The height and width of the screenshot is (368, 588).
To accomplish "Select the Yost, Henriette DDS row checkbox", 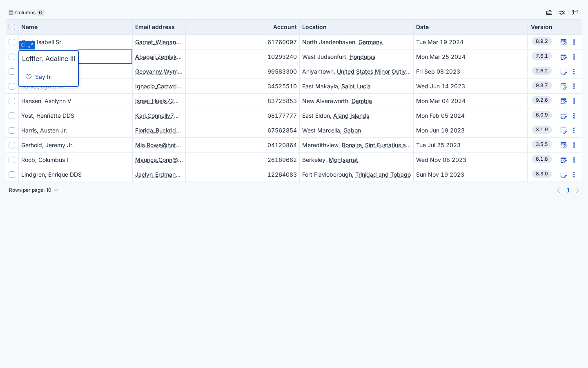I will (x=12, y=116).
